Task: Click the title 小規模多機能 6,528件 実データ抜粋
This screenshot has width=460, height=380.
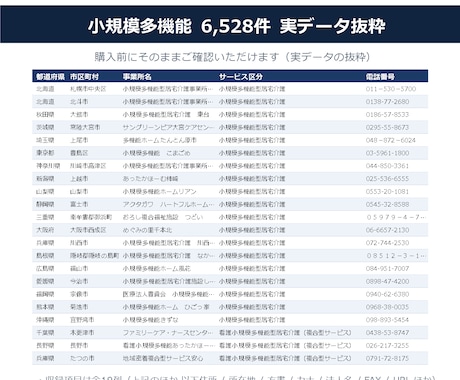Action: 237,26
